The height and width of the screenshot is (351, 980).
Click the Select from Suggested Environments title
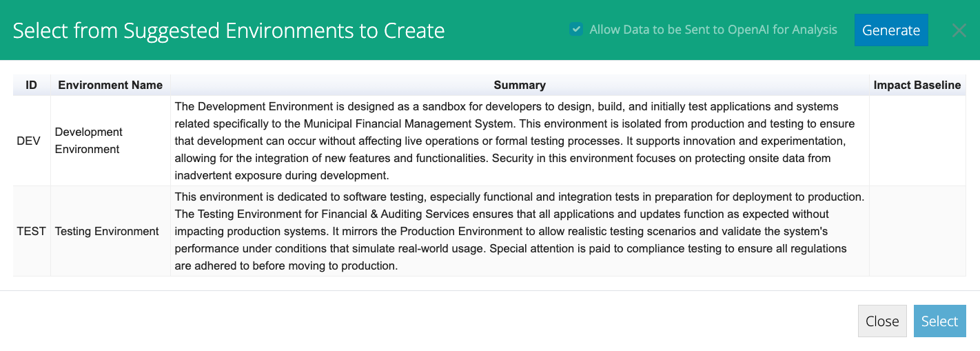pyautogui.click(x=229, y=30)
